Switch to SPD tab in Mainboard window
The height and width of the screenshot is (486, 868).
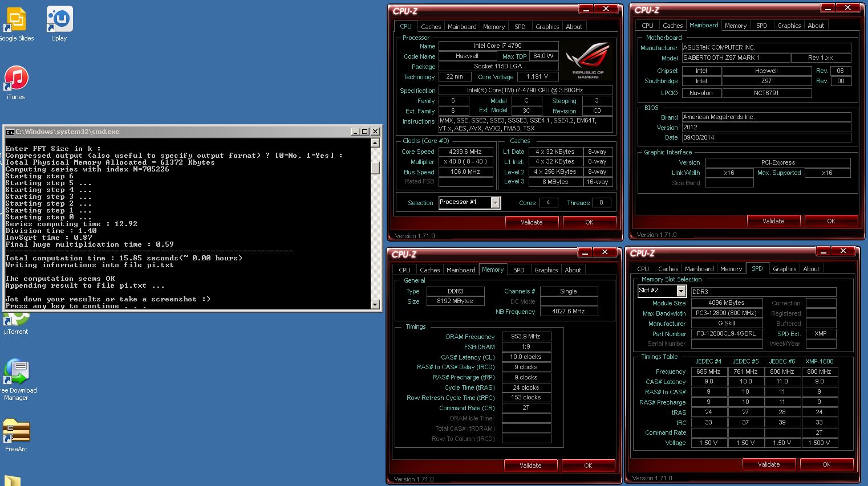pos(761,26)
